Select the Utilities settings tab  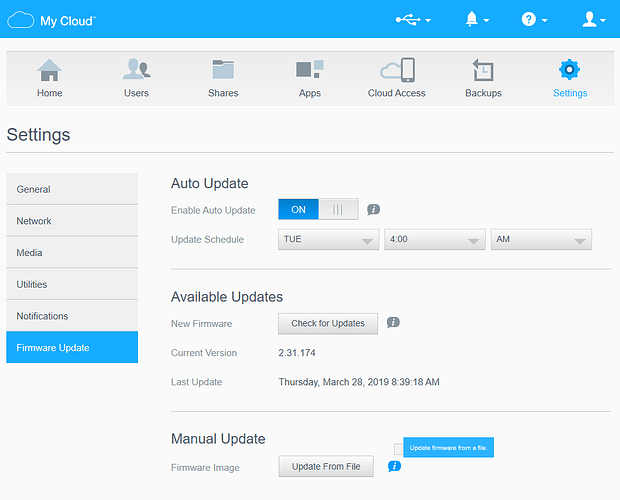[72, 284]
